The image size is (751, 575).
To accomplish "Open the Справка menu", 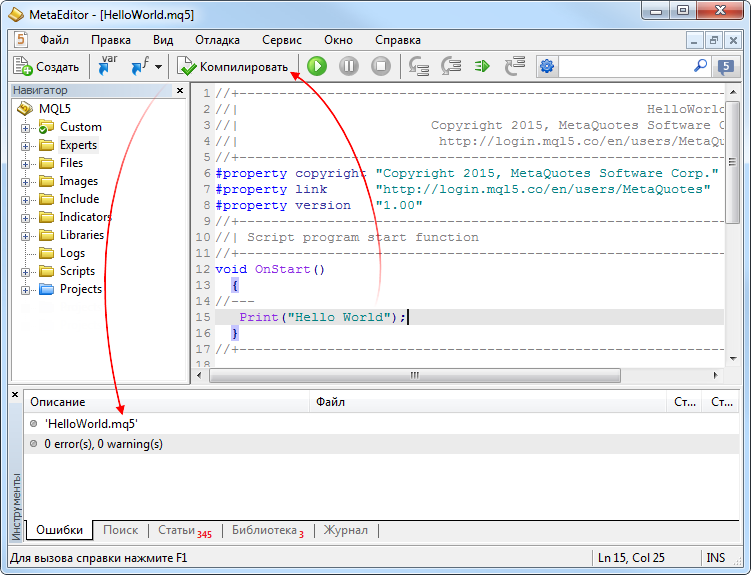I will 398,40.
